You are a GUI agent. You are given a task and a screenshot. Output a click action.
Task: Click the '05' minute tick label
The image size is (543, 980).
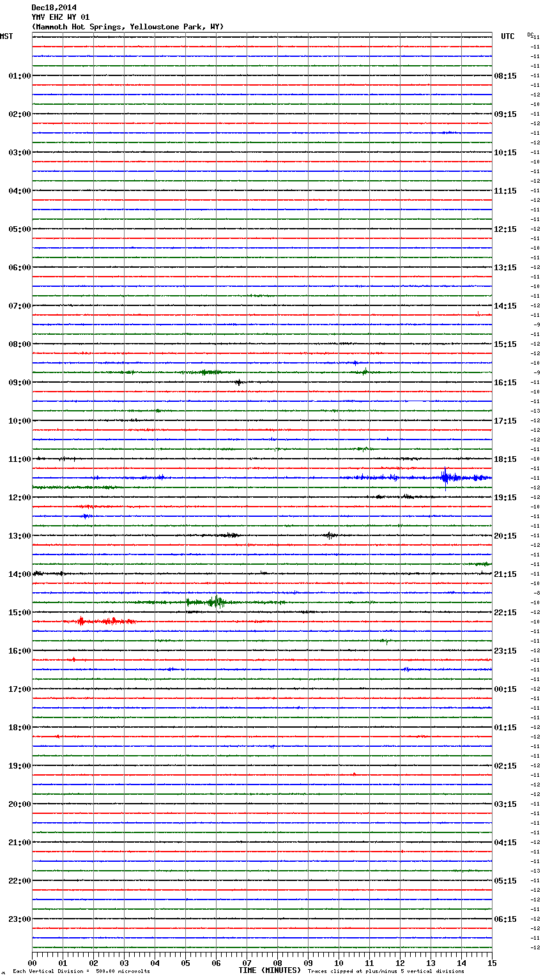point(185,963)
